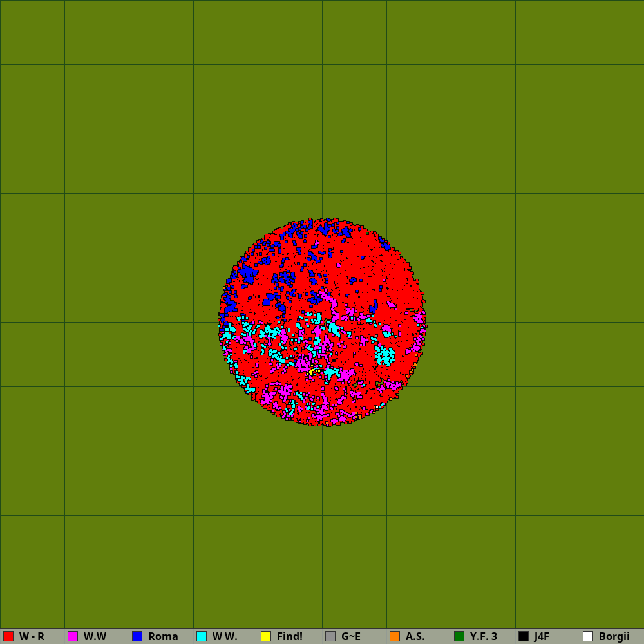
Task: Click the cyan W W. legend swatch
Action: pos(202,636)
